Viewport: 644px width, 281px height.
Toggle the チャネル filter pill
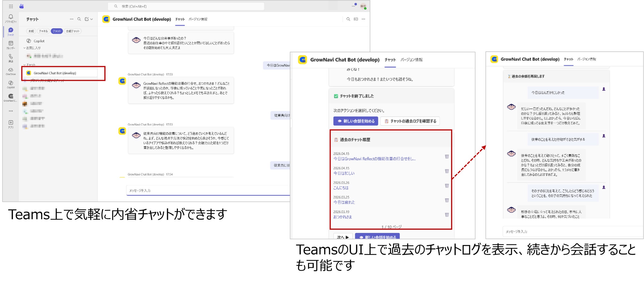43,31
